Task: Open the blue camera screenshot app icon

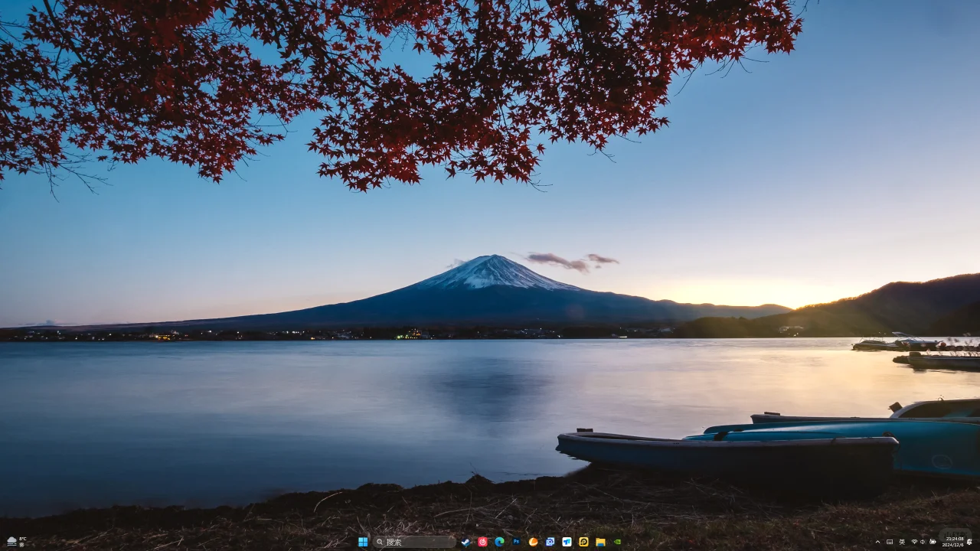Action: click(550, 542)
